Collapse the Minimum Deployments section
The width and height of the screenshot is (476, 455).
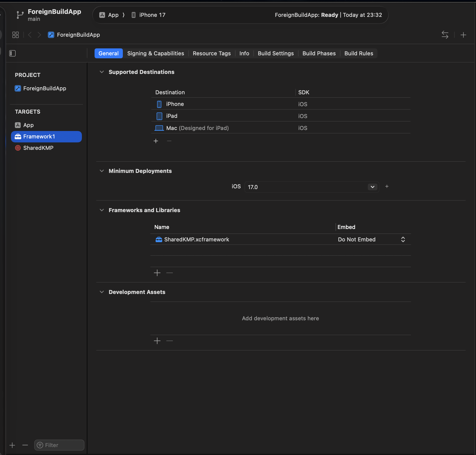point(102,171)
